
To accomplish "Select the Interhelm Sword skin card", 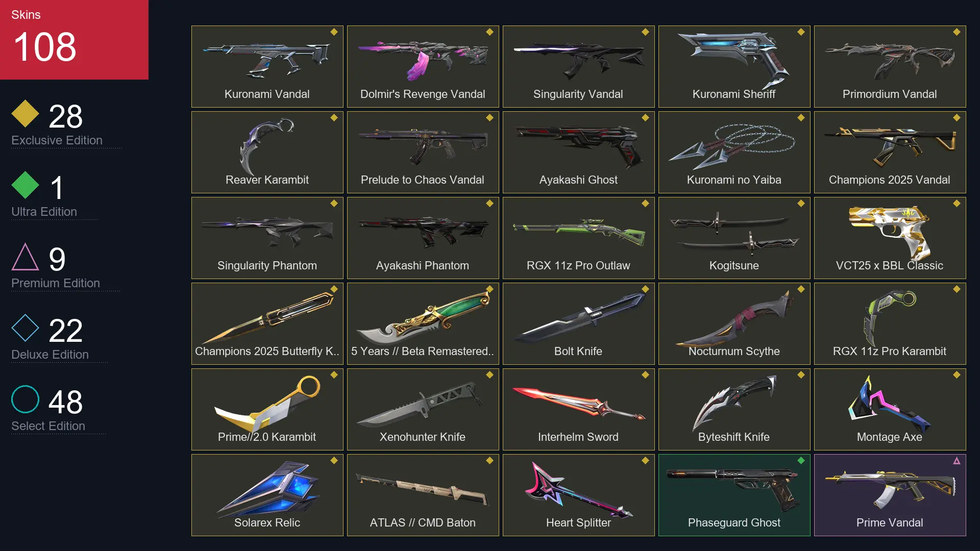I will point(578,409).
